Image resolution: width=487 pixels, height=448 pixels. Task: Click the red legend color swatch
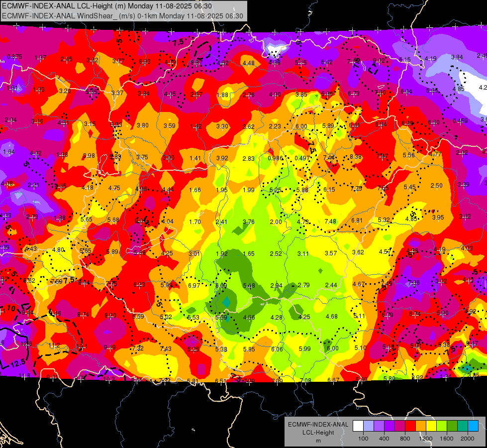(x=410, y=426)
